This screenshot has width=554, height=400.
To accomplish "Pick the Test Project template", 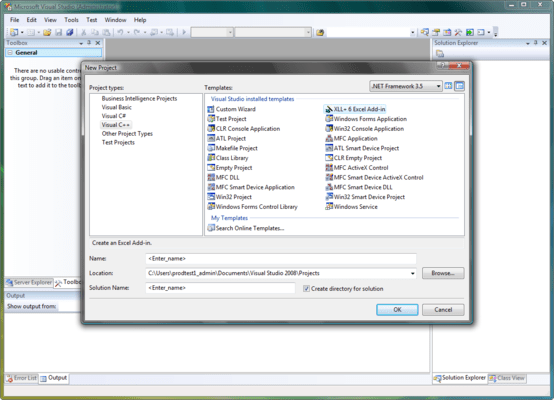I will click(x=227, y=119).
